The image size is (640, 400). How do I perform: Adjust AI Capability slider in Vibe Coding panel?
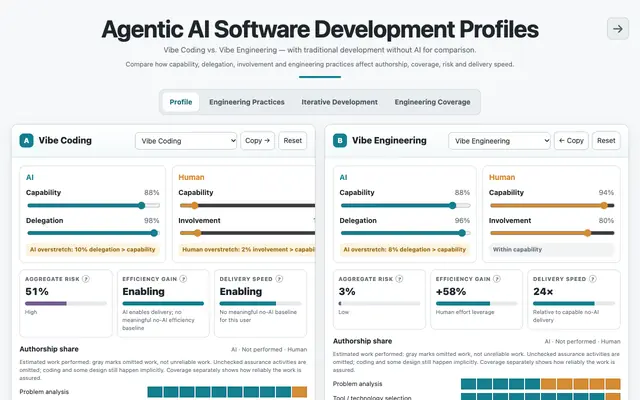[93, 205]
